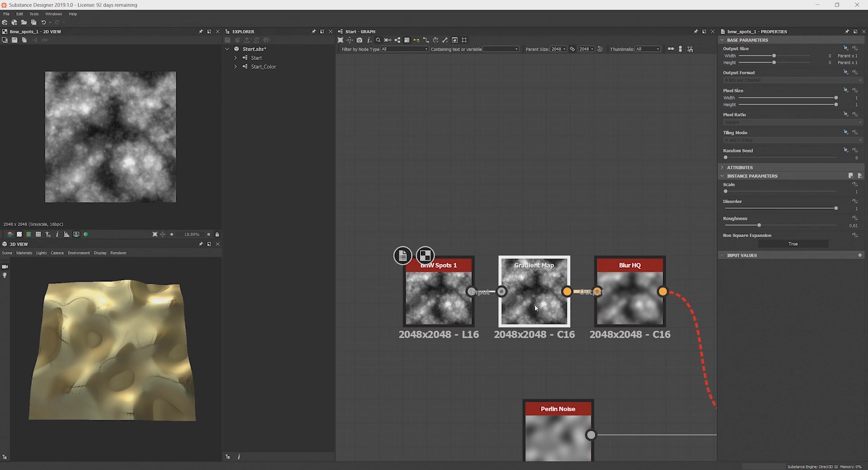
Task: Open the 3D view Renderer menu
Action: 118,253
